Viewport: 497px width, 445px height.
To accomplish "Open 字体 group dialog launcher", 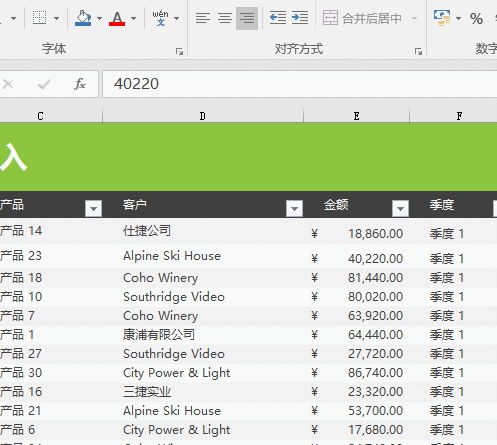I will (x=179, y=51).
